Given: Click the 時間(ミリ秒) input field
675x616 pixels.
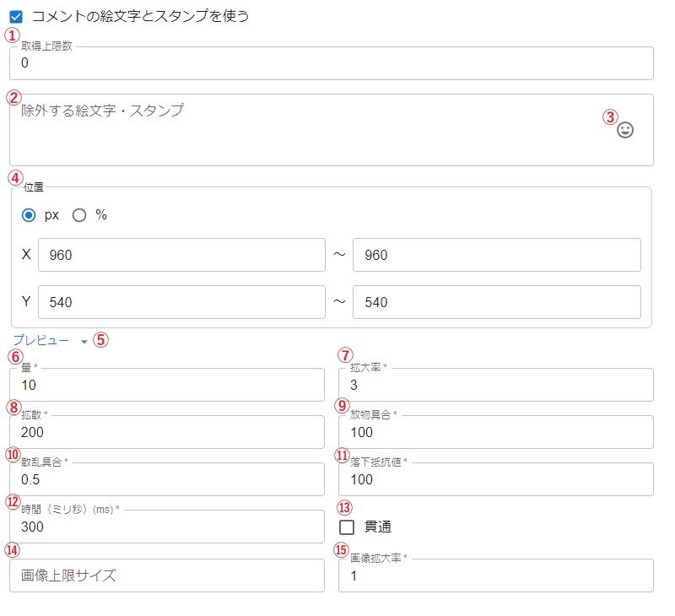Looking at the screenshot, I should point(167,527).
